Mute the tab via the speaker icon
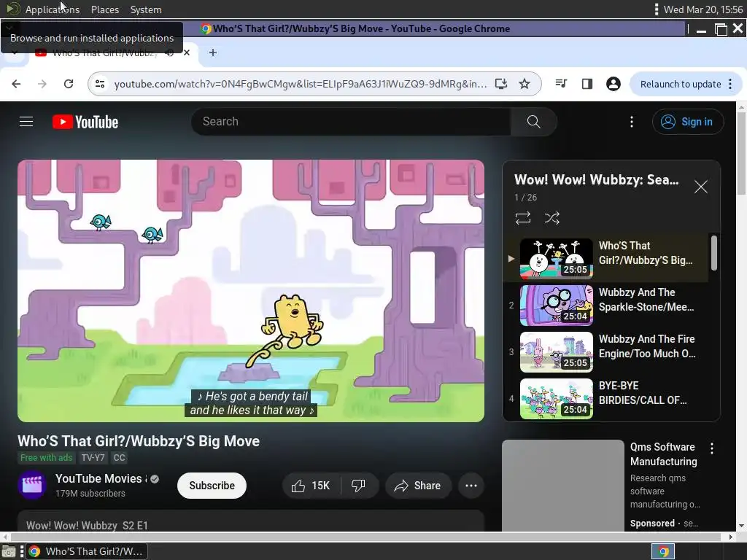 pyautogui.click(x=169, y=52)
